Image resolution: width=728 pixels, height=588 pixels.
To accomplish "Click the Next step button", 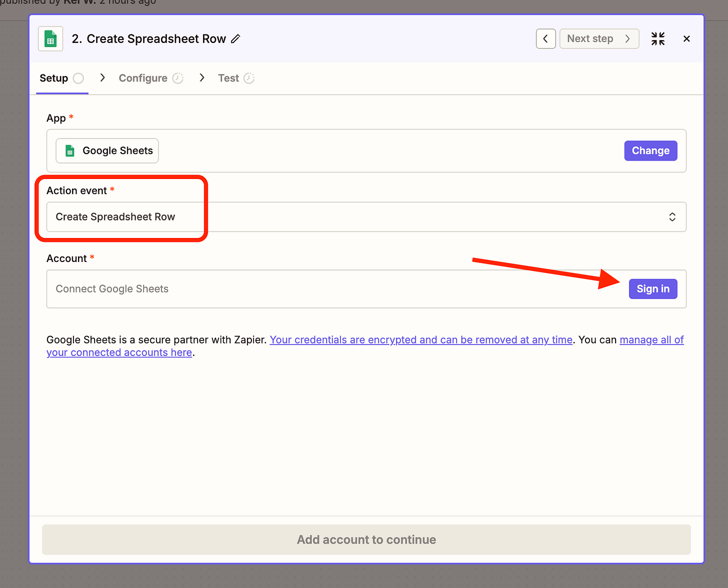I will (599, 38).
